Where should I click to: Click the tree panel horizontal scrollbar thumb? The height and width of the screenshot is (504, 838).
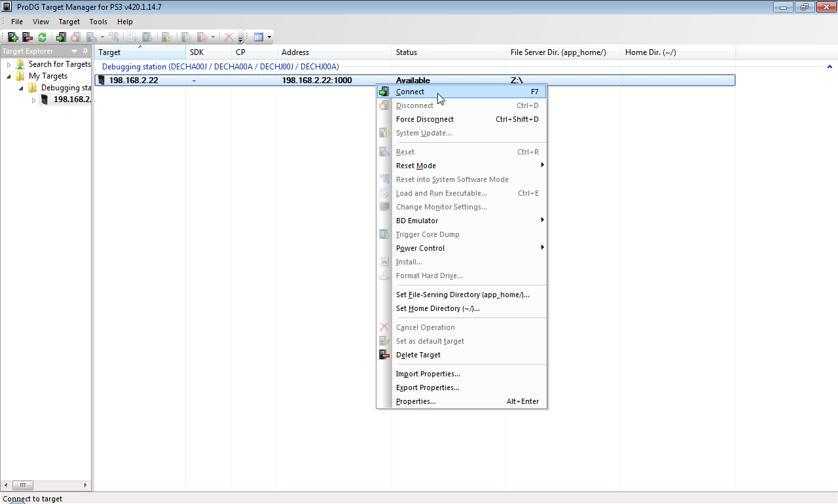coord(22,485)
